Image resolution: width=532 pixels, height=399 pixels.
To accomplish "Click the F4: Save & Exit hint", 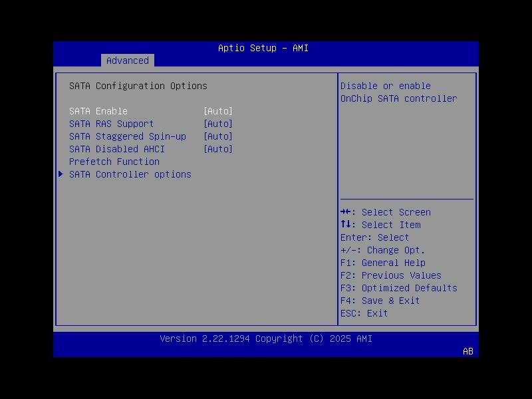I will pyautogui.click(x=380, y=301).
